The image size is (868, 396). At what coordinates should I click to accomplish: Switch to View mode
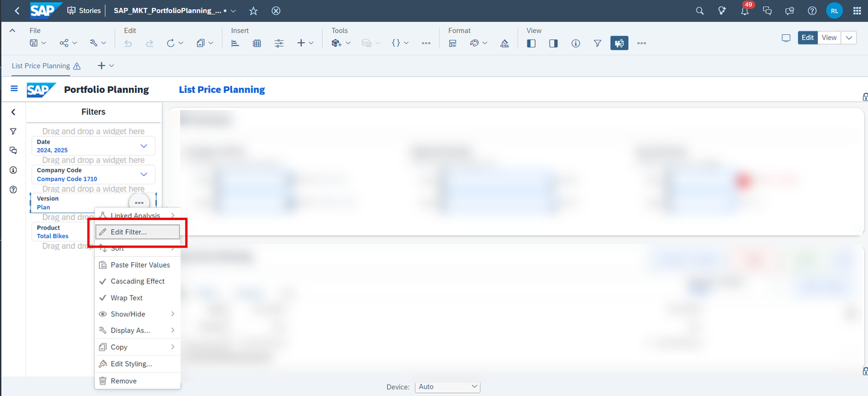(x=829, y=37)
